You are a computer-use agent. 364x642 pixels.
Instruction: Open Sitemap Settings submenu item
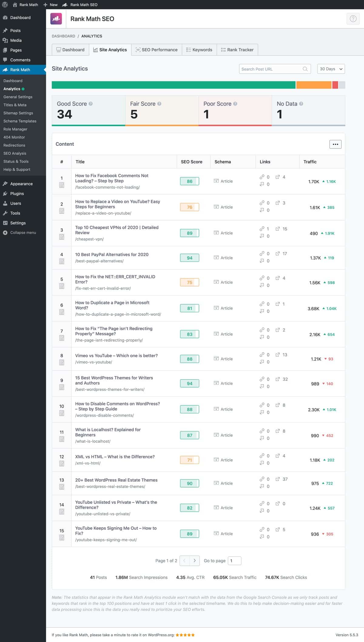pyautogui.click(x=18, y=113)
